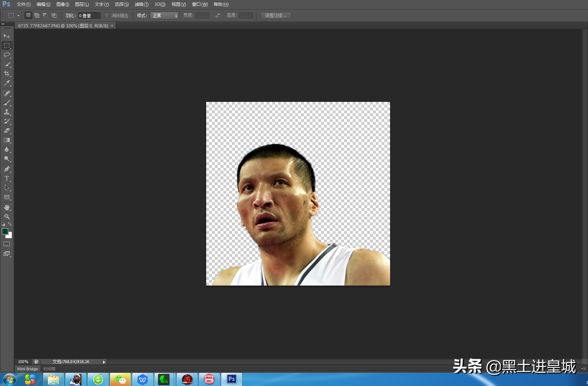This screenshot has width=588, height=386.
Task: Select the Lasso tool
Action: click(x=7, y=55)
